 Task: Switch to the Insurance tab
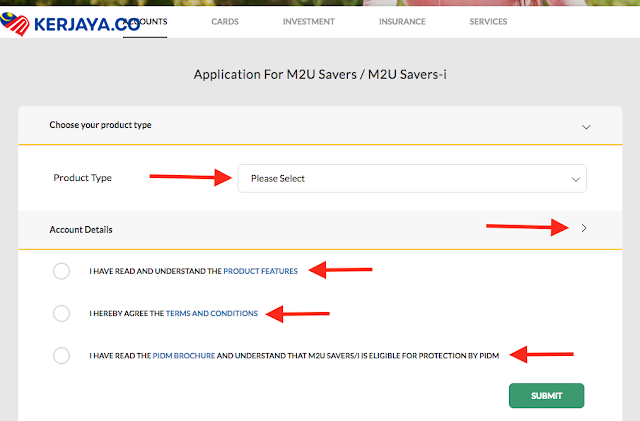point(402,22)
